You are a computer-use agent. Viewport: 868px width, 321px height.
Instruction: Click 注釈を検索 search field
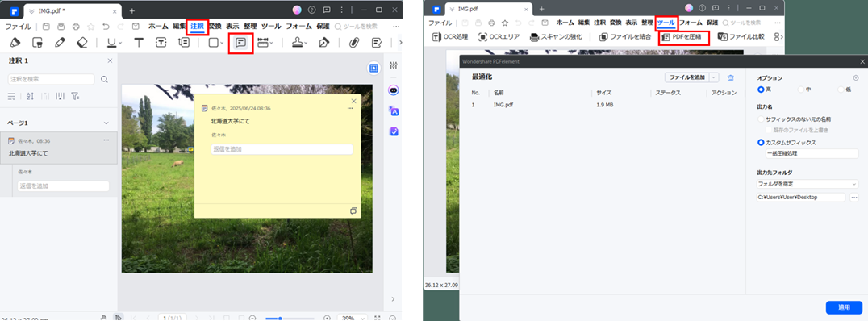coord(51,79)
